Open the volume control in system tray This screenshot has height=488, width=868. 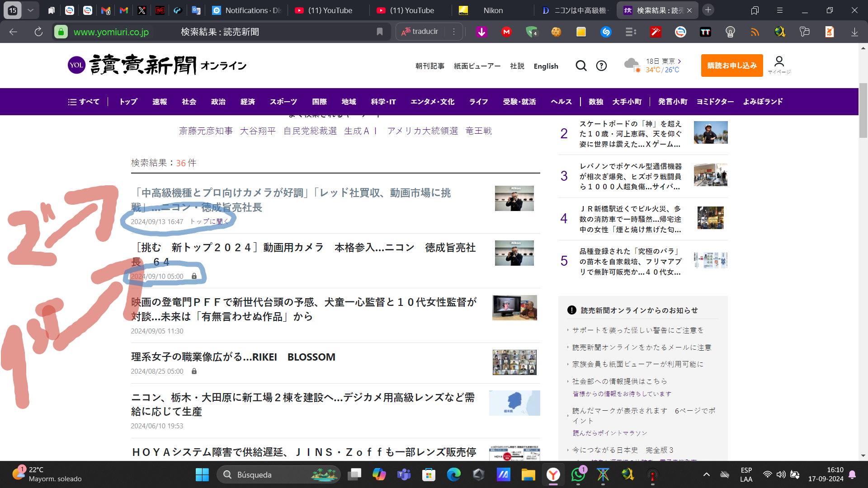coord(781,474)
